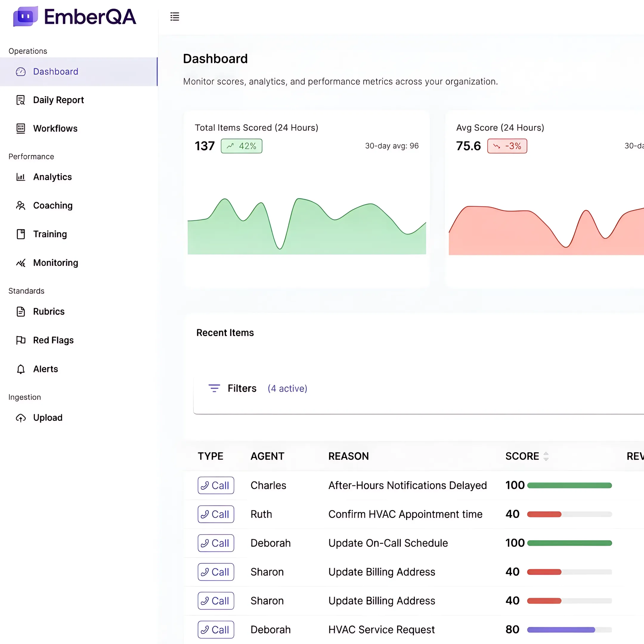Click the Avg Score red chart
Viewport: 644px width, 644px height.
546,230
